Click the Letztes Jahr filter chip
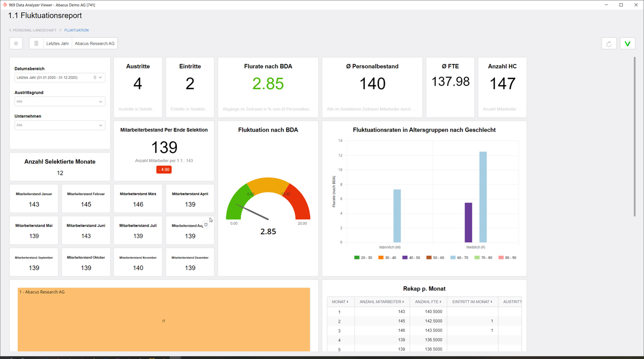Screen dimensions: 644x359 (x=57, y=44)
